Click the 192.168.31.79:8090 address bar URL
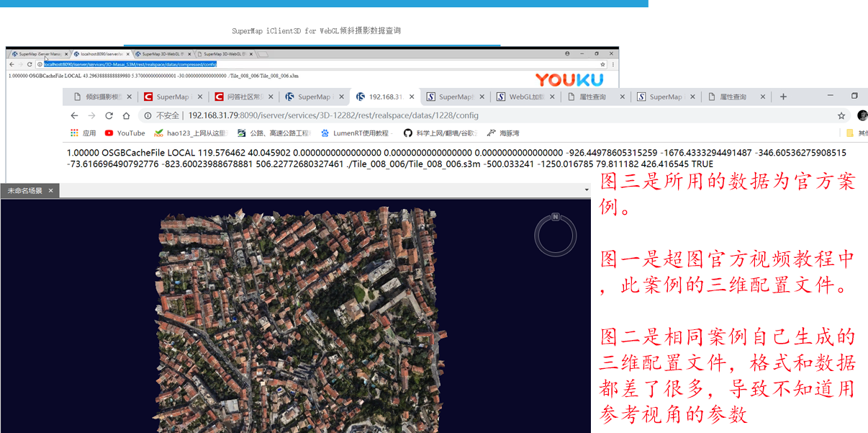868x433 pixels. [x=333, y=115]
